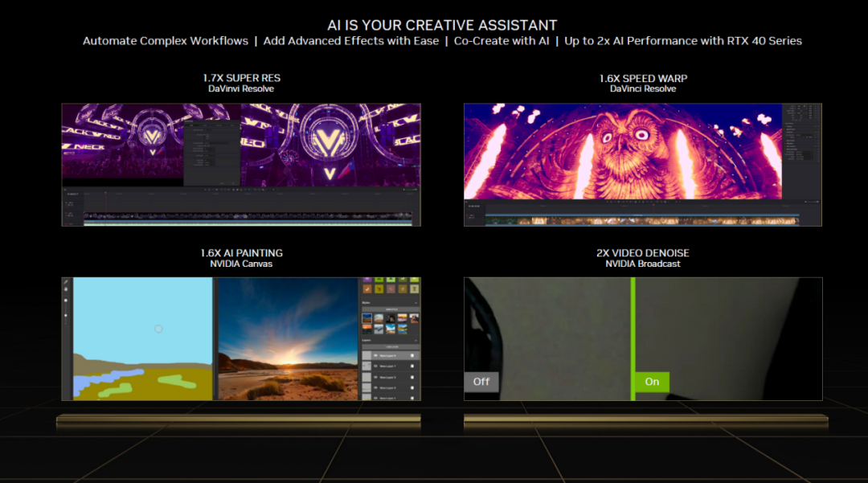Select the video clip in Super Res timeline
This screenshot has height=483, width=868.
click(x=248, y=215)
